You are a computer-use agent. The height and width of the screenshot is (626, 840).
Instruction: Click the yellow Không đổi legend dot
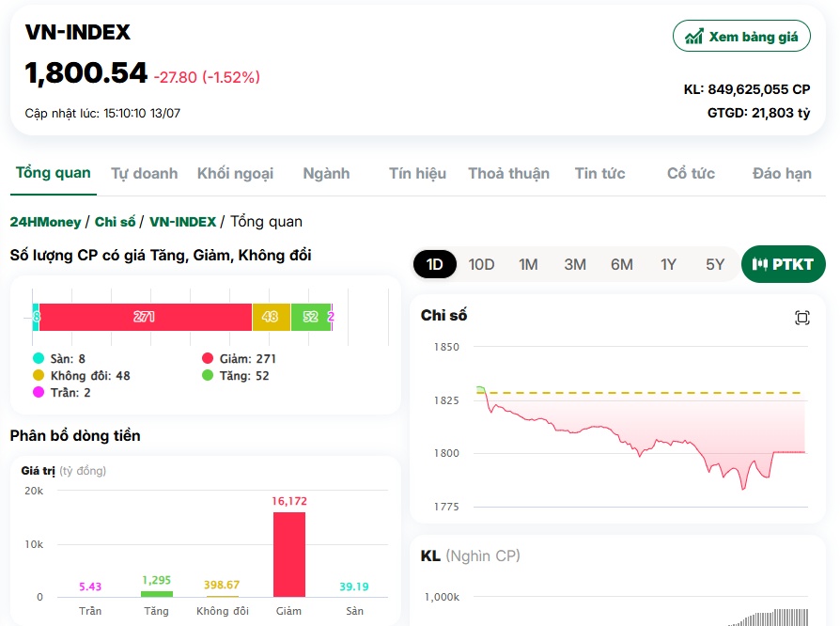click(x=39, y=375)
